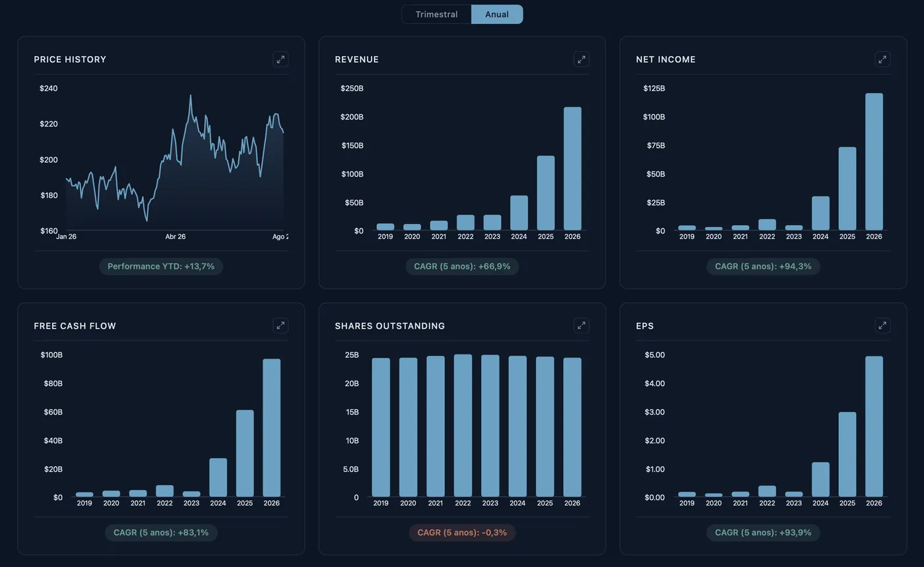The image size is (924, 567).
Task: Click the Abr 26 label on price chart
Action: click(x=176, y=236)
